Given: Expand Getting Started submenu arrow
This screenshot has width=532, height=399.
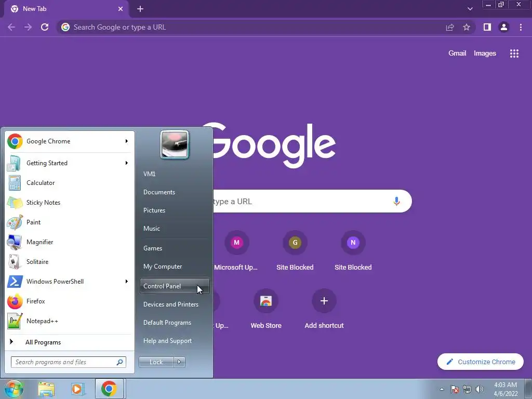Looking at the screenshot, I should point(127,163).
